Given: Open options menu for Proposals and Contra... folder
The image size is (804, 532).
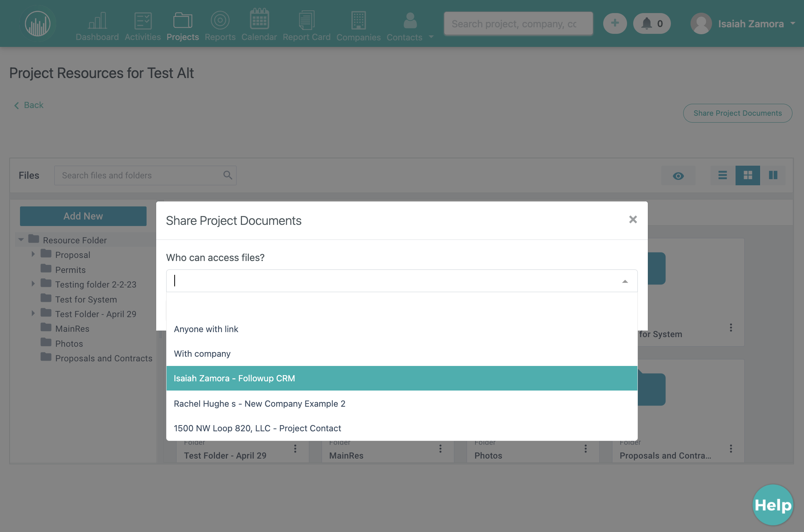Looking at the screenshot, I should click(731, 449).
